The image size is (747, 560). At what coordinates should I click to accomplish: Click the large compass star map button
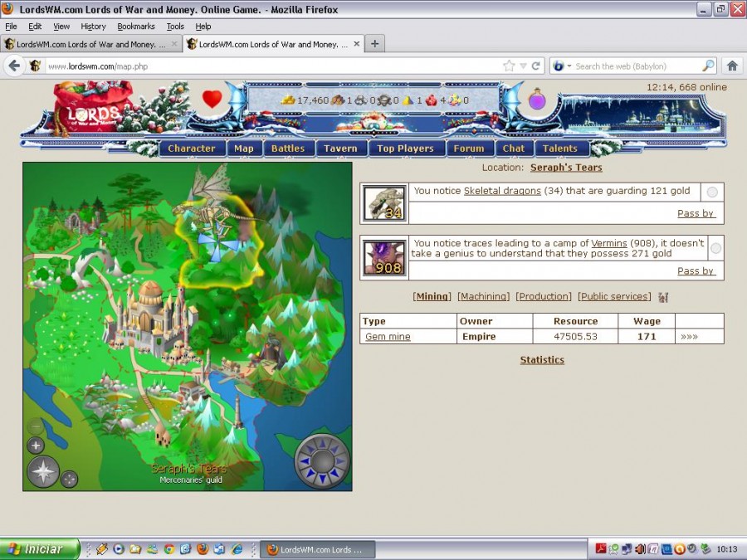[43, 471]
